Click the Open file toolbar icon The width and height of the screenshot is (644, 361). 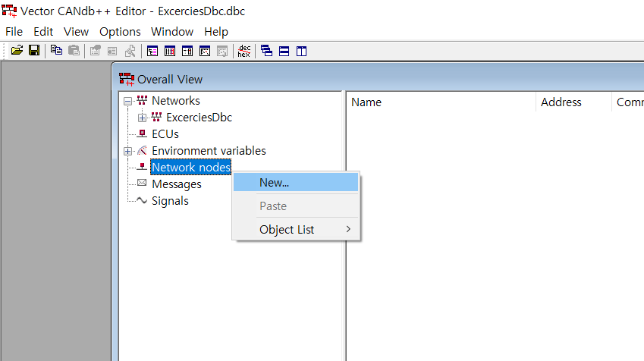[17, 51]
